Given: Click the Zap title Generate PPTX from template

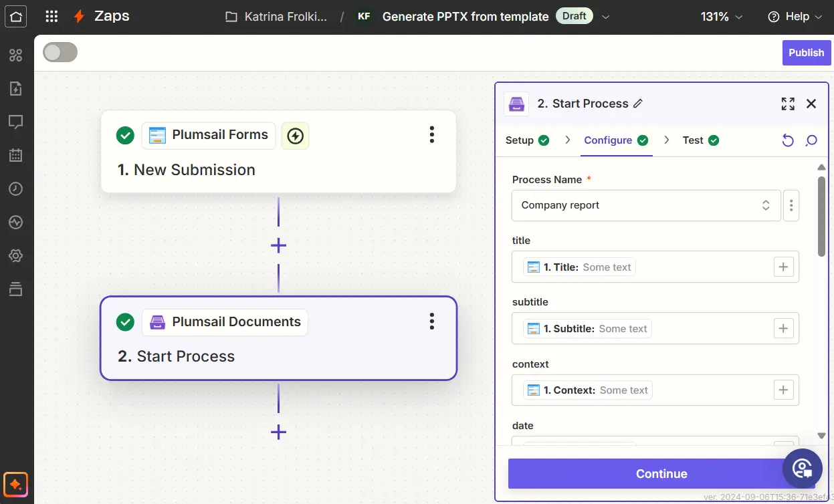Looking at the screenshot, I should [x=465, y=17].
